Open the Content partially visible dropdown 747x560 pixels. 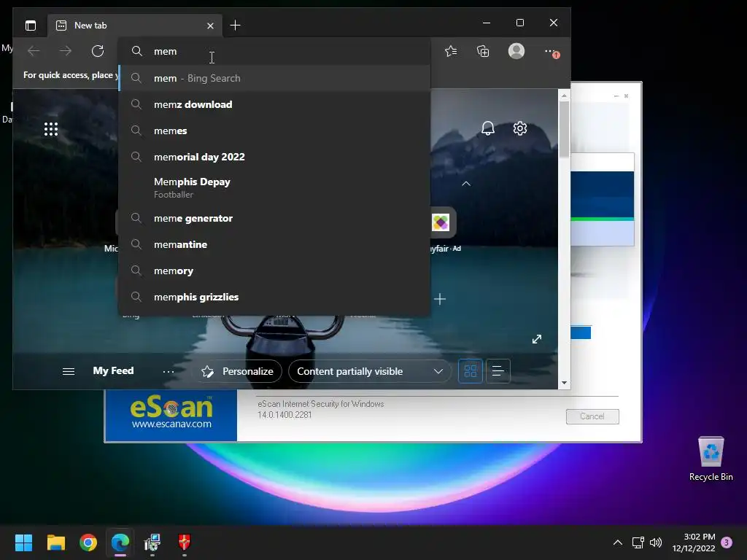(370, 371)
